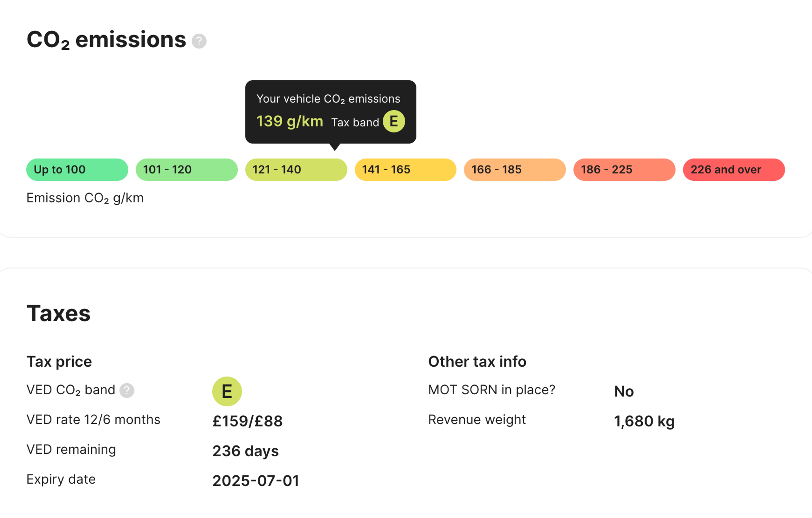The height and width of the screenshot is (518, 812).
Task: Click the £159/£88 VED rate value
Action: [247, 421]
